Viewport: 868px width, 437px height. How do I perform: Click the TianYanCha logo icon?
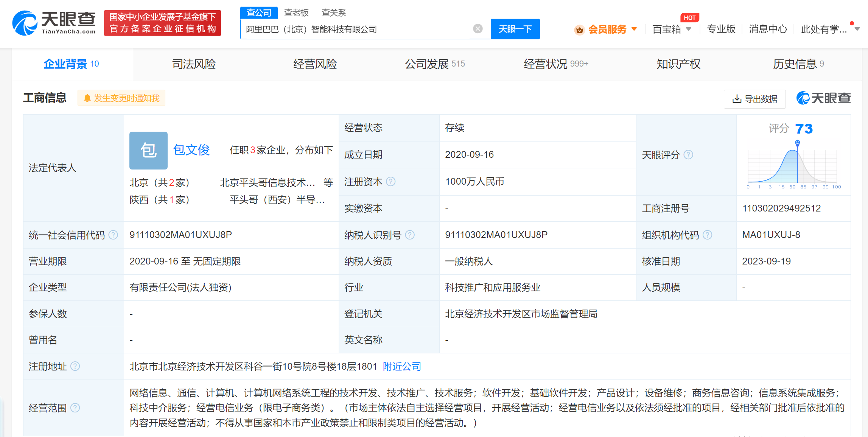point(25,23)
